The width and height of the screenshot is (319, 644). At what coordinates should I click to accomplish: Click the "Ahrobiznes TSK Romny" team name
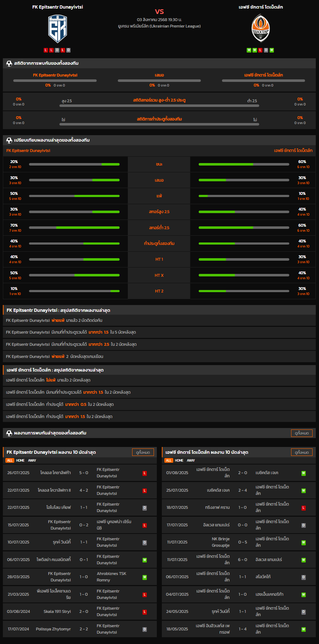112,577
